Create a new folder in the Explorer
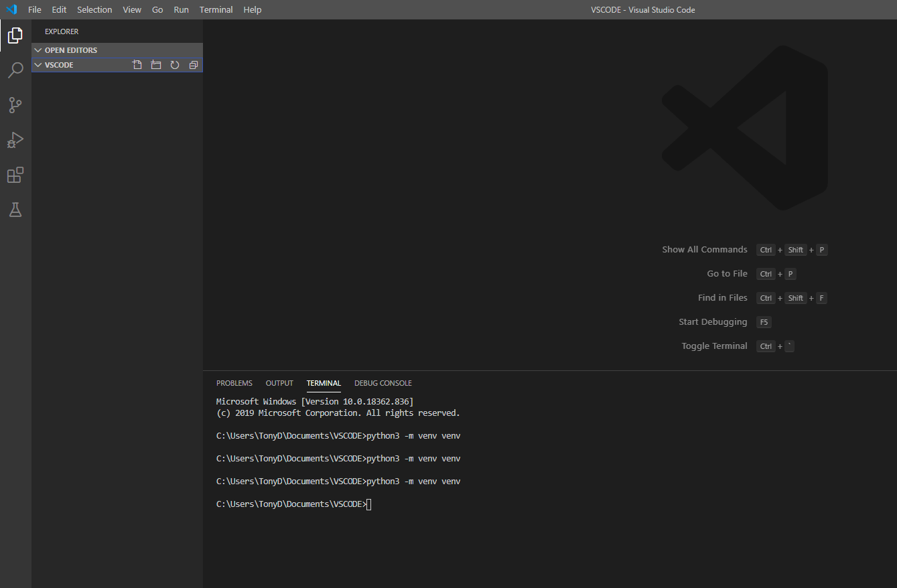The width and height of the screenshot is (897, 588). point(155,64)
